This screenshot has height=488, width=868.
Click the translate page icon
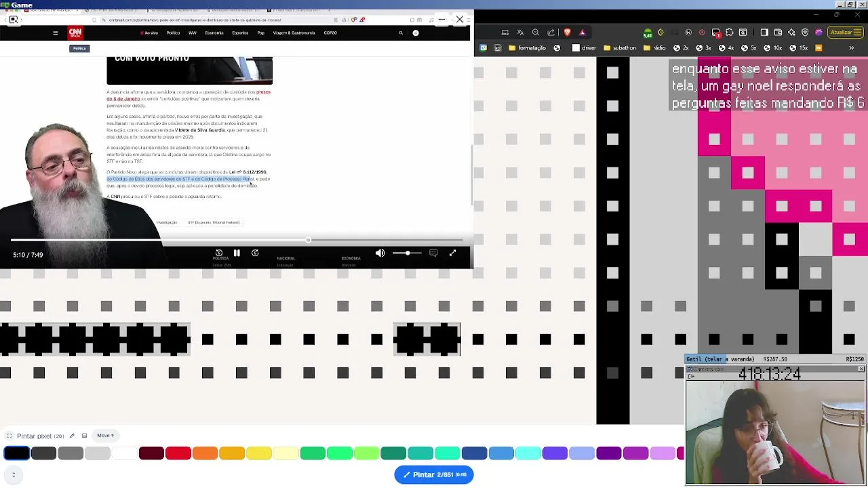point(520,32)
